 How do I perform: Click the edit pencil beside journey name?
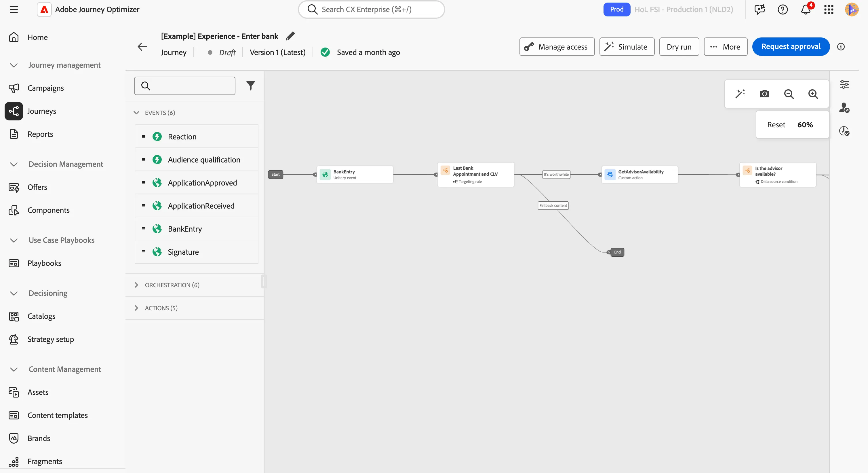pos(290,36)
